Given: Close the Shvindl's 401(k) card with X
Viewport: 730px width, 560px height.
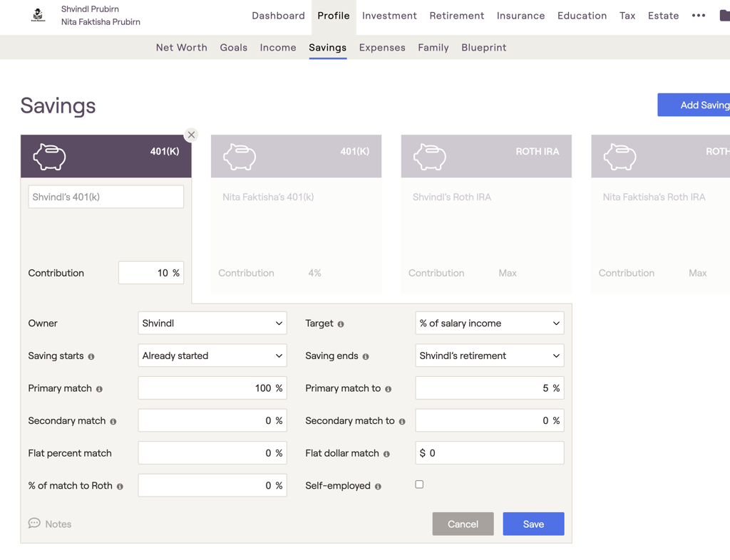Looking at the screenshot, I should pyautogui.click(x=191, y=135).
